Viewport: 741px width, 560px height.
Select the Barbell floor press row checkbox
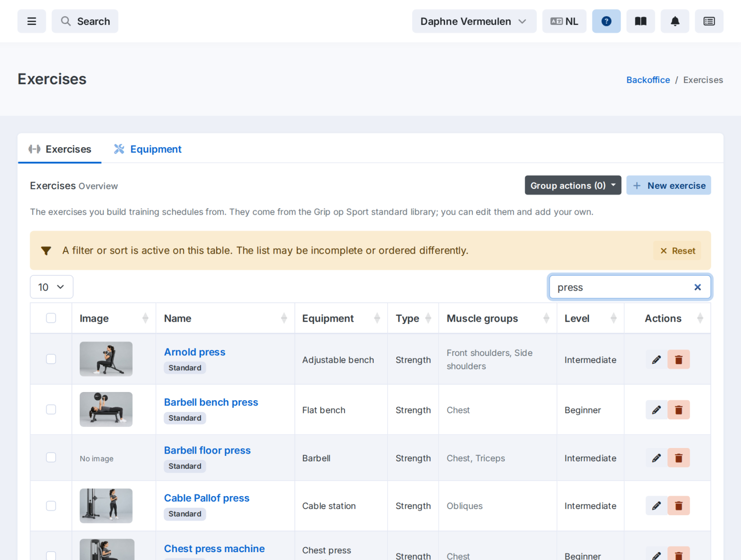click(51, 457)
